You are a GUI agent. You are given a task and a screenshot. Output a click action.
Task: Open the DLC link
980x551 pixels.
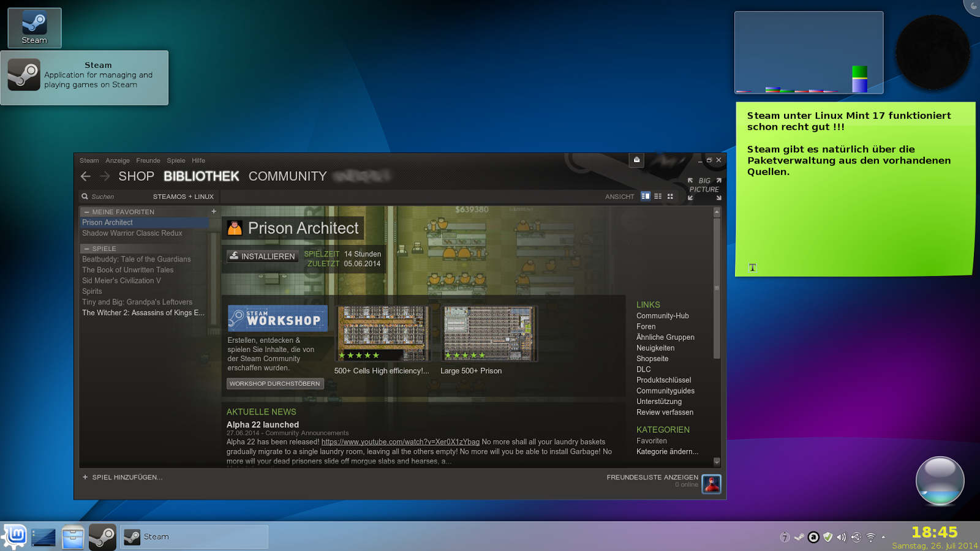(x=644, y=370)
